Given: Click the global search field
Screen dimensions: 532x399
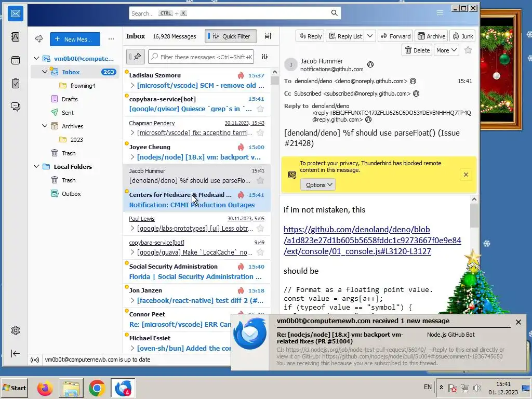Looking at the screenshot, I should click(235, 13).
